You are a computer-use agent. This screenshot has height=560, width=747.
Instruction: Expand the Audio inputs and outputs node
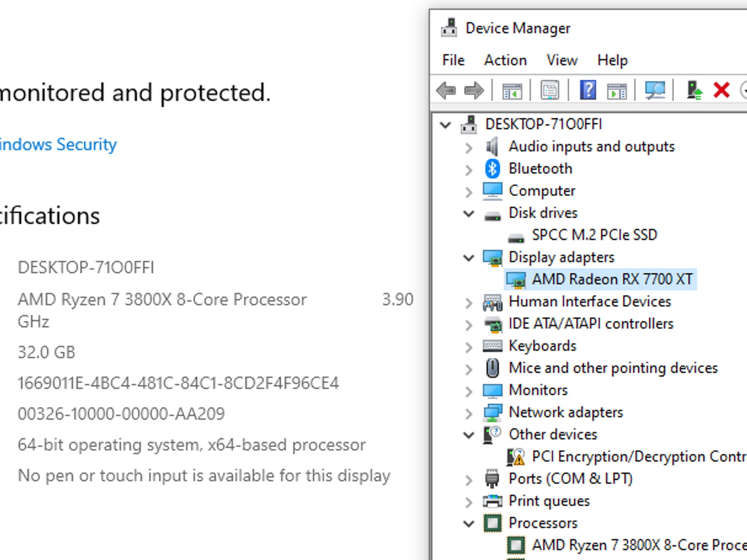[x=469, y=148]
